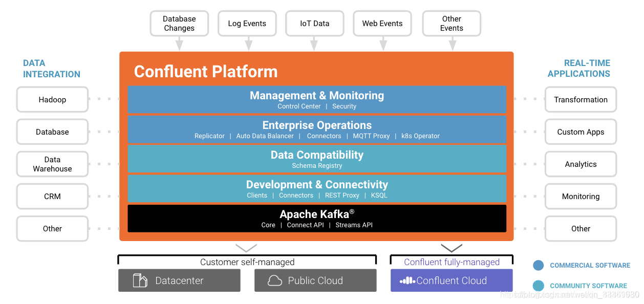Click the Connect API label
The image size is (644, 304).
pyautogui.click(x=305, y=225)
